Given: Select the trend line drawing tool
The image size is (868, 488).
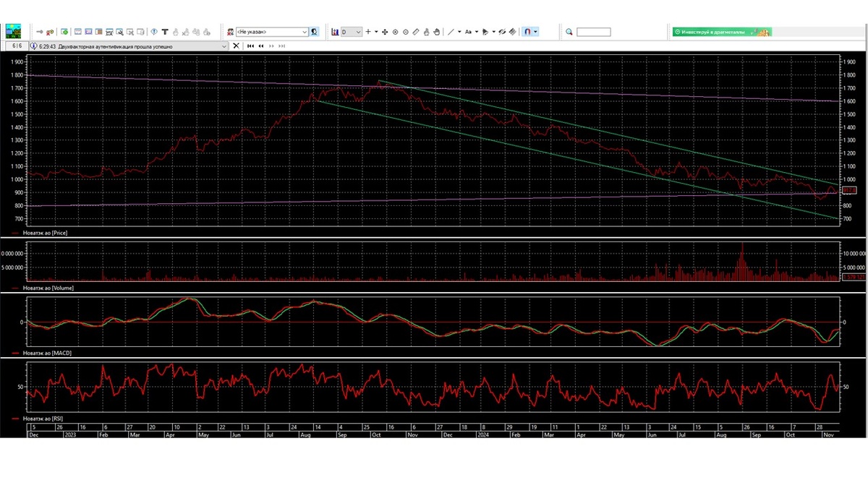Looking at the screenshot, I should click(x=451, y=32).
